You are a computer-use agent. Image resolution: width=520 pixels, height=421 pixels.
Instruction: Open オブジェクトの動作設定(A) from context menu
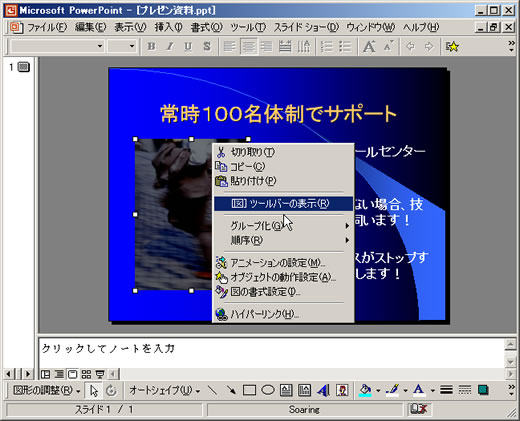point(283,277)
